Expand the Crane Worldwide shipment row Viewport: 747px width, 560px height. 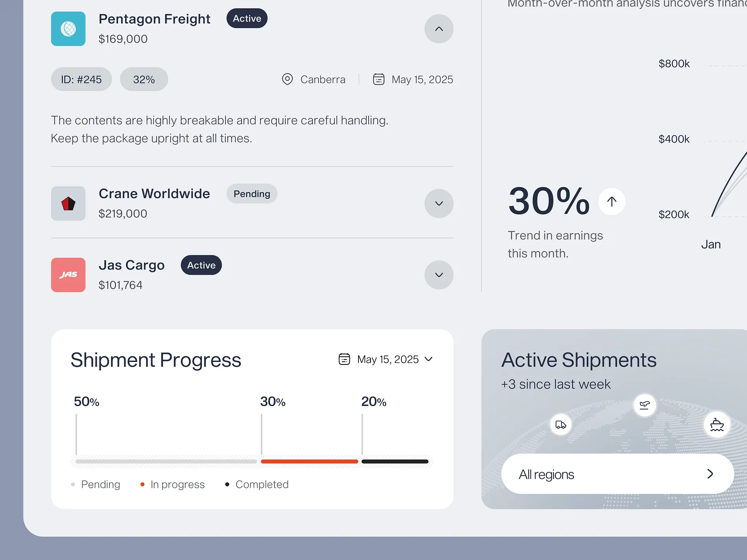[x=439, y=203]
